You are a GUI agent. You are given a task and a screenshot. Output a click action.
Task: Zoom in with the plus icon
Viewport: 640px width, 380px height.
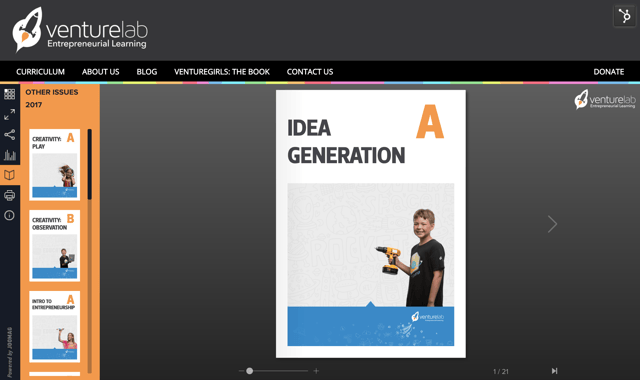[x=316, y=371]
